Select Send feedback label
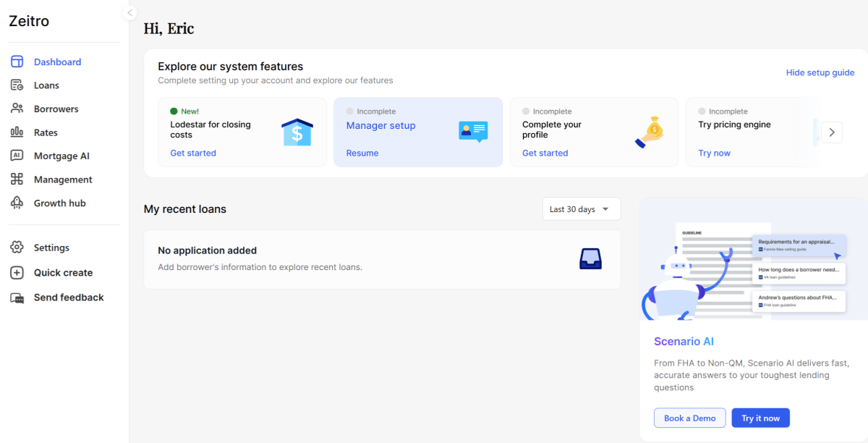 (x=69, y=298)
